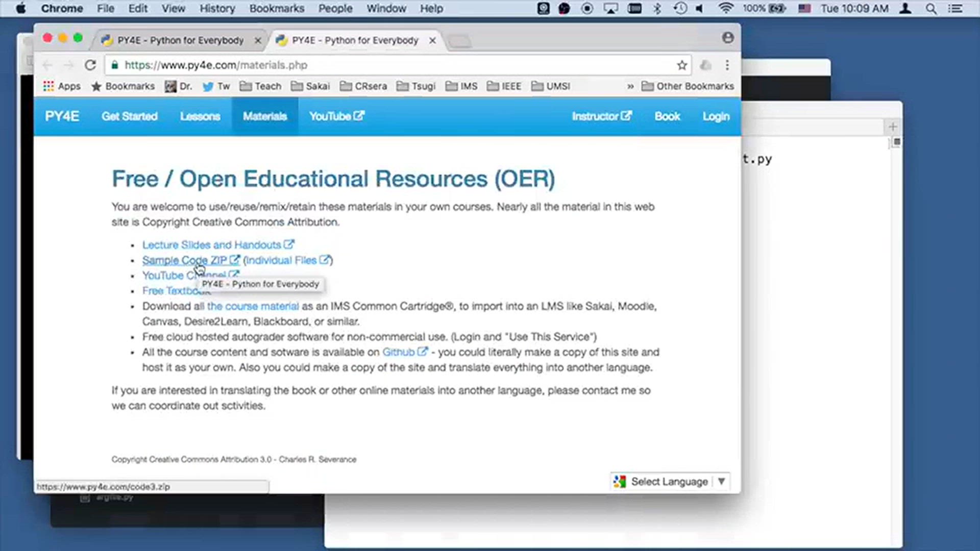
Task: Click the back navigation arrow
Action: (47, 65)
